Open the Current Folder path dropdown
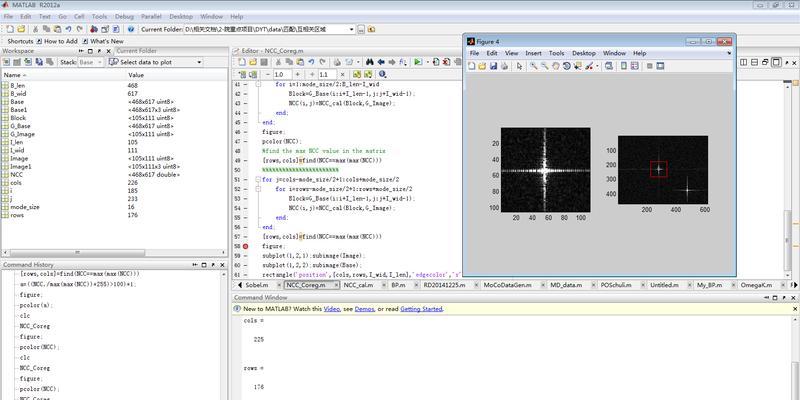Image resolution: width=800 pixels, height=400 pixels. tap(352, 30)
